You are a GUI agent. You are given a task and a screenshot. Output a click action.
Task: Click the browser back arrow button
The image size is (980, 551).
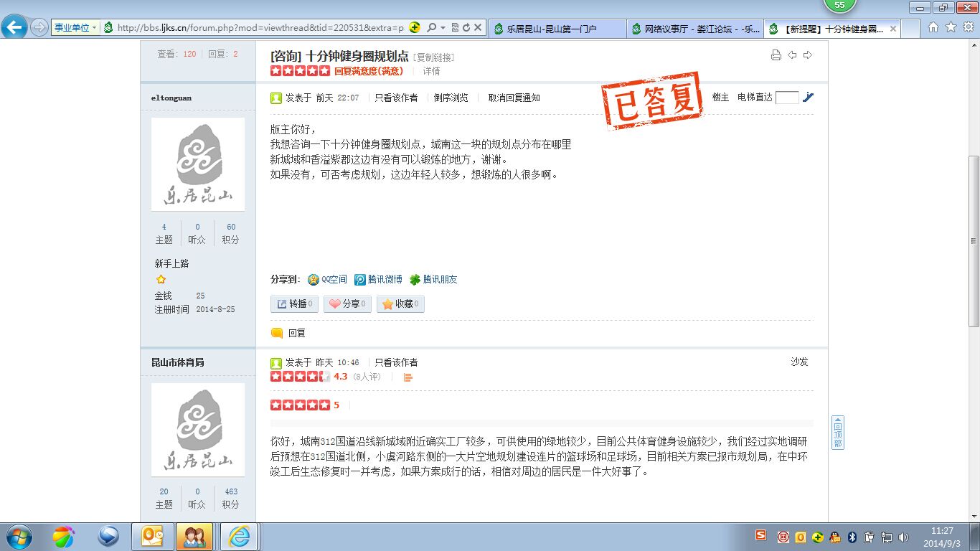click(x=14, y=27)
